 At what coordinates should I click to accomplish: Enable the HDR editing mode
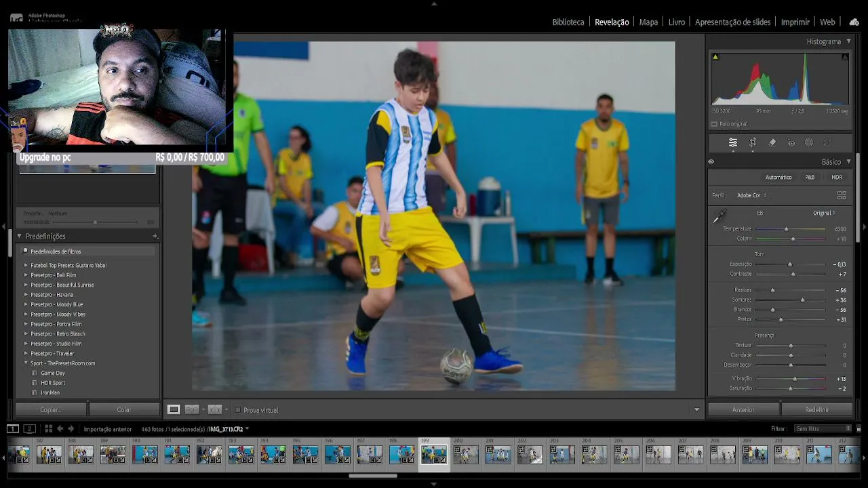coord(837,178)
